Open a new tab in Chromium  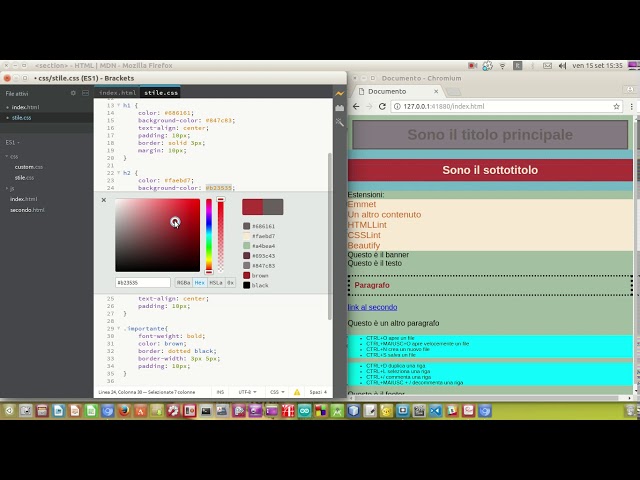[453, 92]
